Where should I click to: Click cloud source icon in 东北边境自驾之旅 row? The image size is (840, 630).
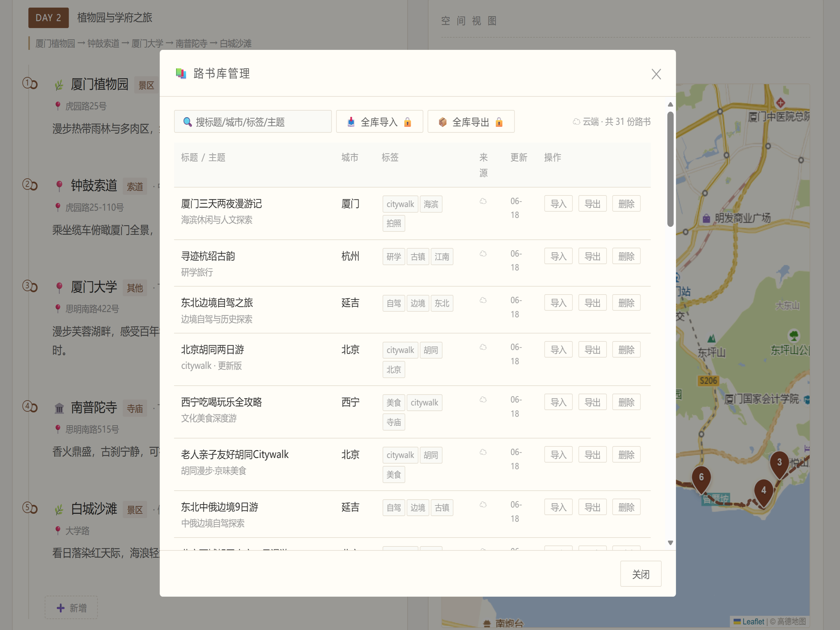click(x=483, y=300)
